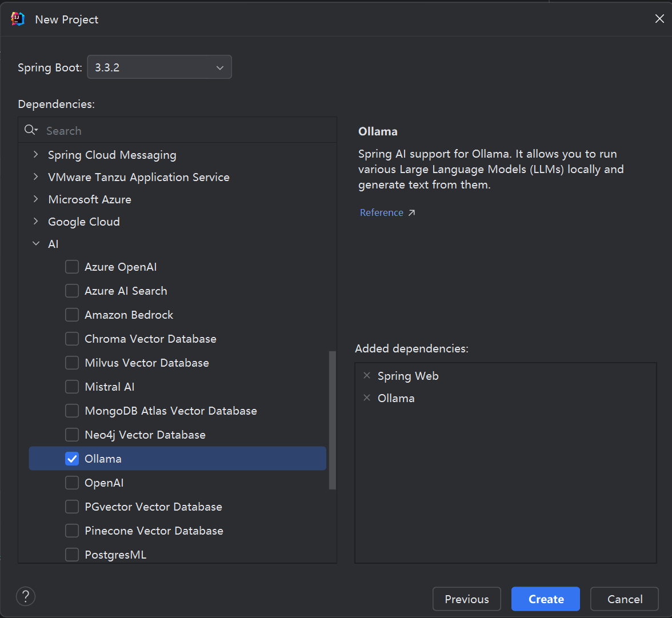
Task: Click the dependencies list vertical scrollbar
Action: [x=333, y=420]
